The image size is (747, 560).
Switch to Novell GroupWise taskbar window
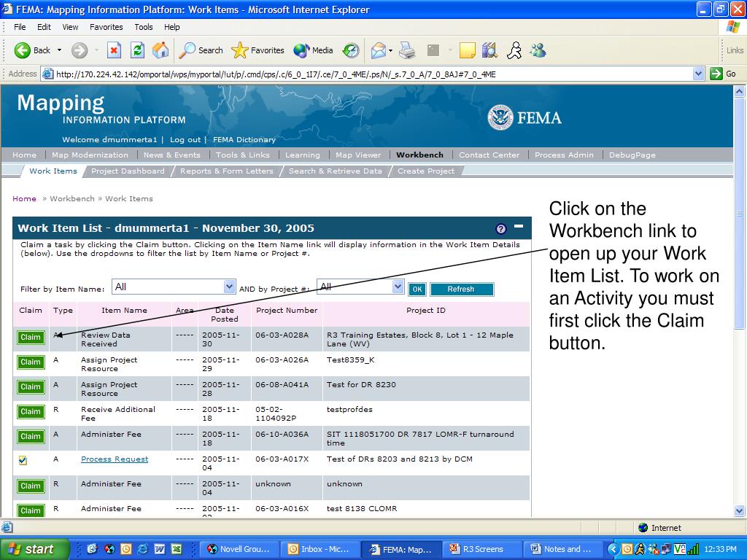click(x=239, y=549)
